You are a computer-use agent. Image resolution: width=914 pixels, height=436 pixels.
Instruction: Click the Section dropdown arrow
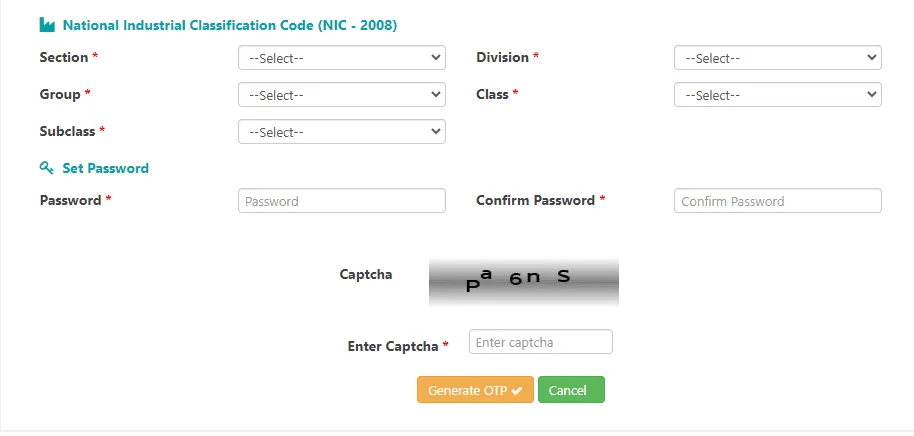point(435,57)
